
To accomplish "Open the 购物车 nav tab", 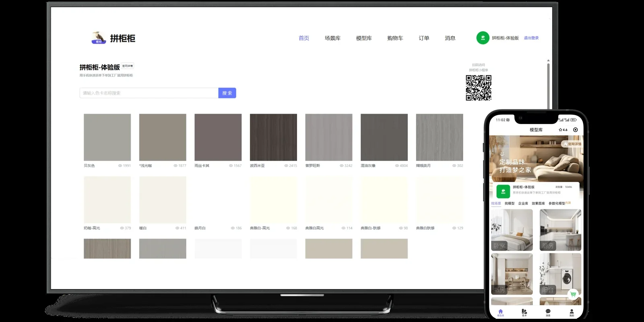I will (395, 38).
